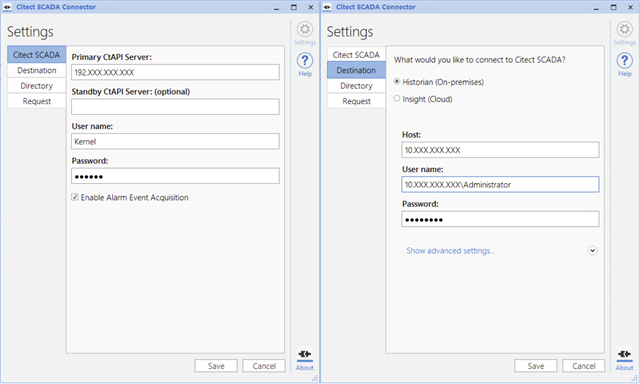Screen dimensions: 640x384
Task: Click the About connector icon in right window
Action: tap(624, 354)
